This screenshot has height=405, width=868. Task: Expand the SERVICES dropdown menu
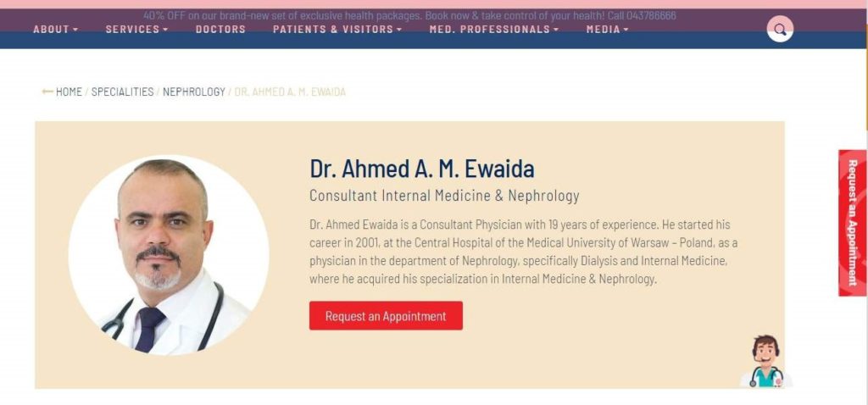[x=136, y=30]
